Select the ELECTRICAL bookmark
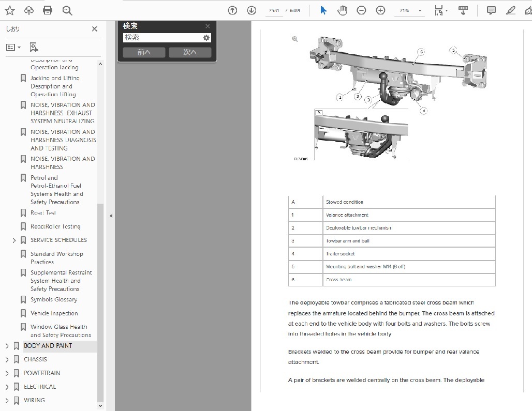 click(40, 387)
